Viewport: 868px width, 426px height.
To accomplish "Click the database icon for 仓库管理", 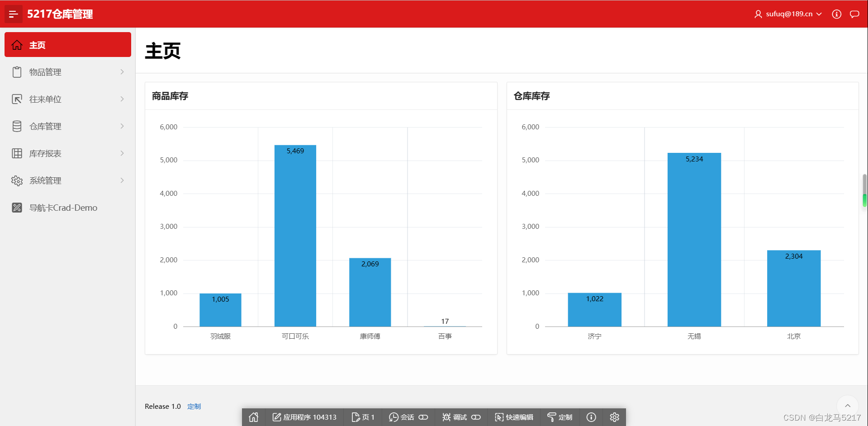I will pyautogui.click(x=17, y=126).
